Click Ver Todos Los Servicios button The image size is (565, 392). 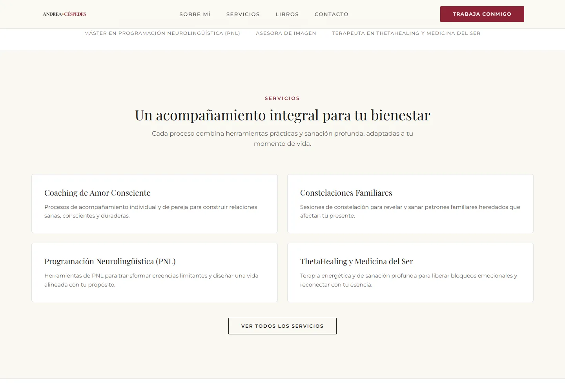point(282,326)
